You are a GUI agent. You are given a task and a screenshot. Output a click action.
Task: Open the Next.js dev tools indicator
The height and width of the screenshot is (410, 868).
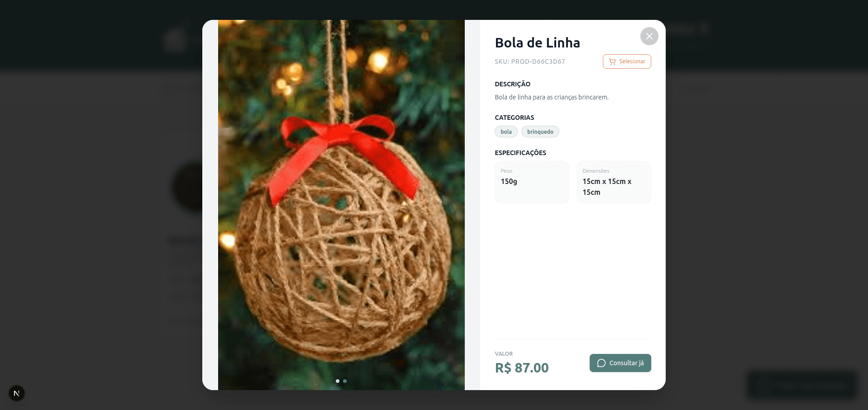(17, 393)
